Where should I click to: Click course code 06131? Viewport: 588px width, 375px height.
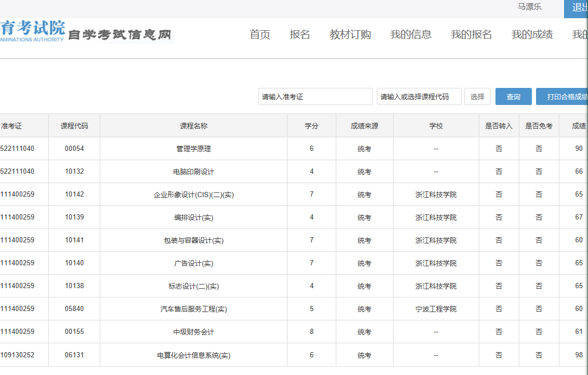tap(74, 355)
